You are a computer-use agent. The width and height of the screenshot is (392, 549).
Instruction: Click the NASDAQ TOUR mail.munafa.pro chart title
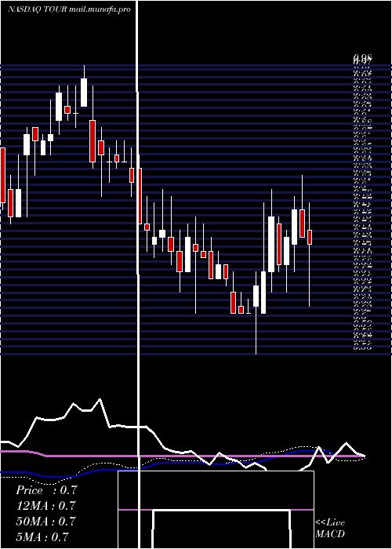(69, 9)
